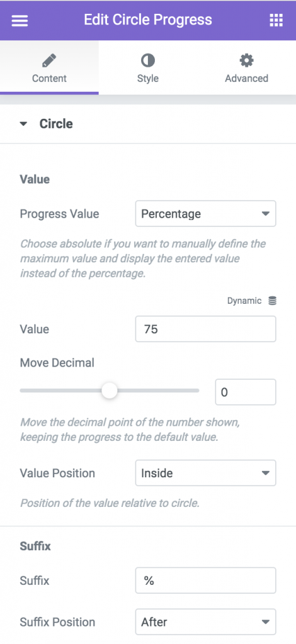The height and width of the screenshot is (644, 296).
Task: Select the Content tab label
Action: pos(49,78)
